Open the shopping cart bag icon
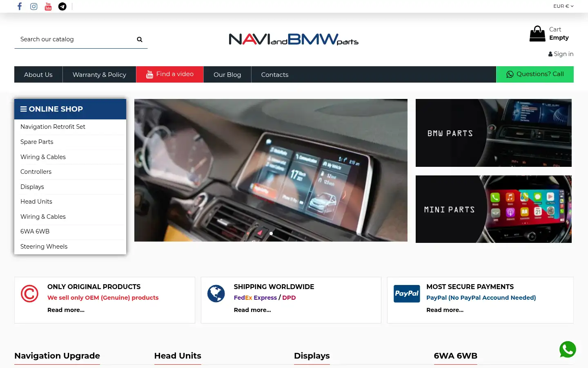This screenshot has width=588, height=368. click(x=537, y=34)
